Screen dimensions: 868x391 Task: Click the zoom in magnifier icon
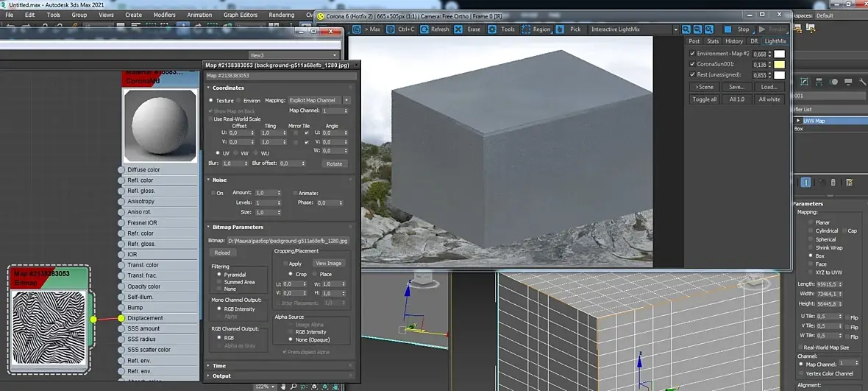(x=686, y=29)
